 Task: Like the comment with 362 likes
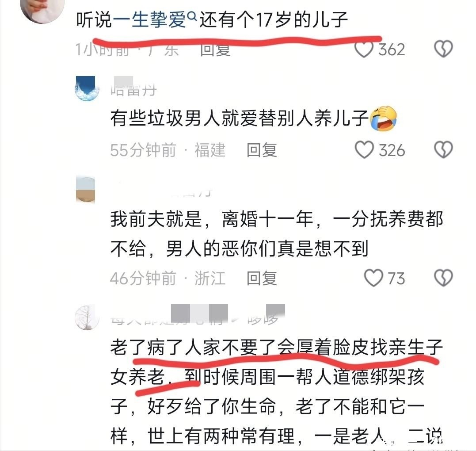[x=364, y=50]
